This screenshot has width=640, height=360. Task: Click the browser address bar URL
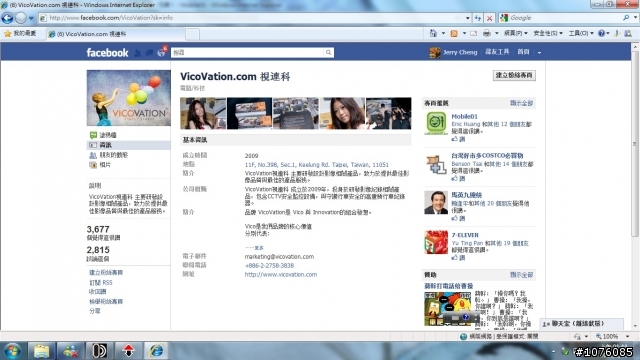pos(111,18)
